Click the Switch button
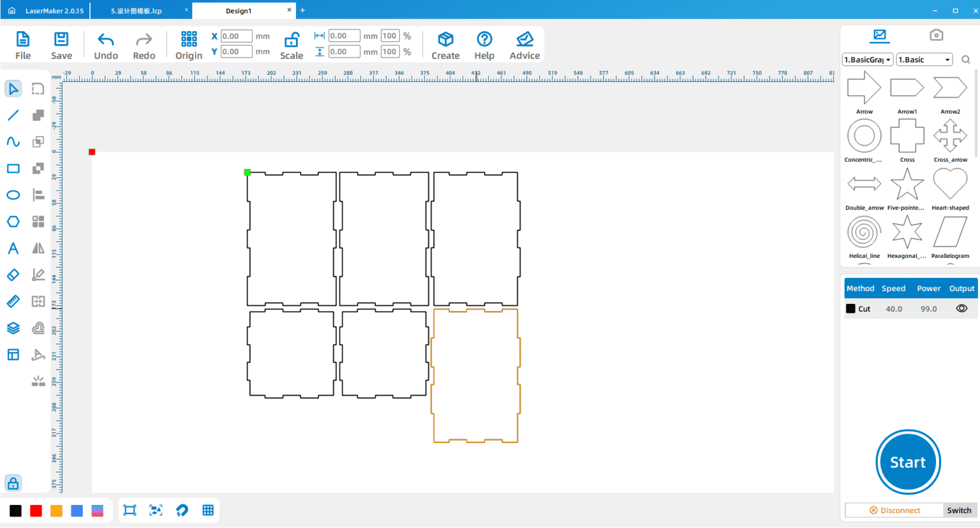The width and height of the screenshot is (980, 528). pyautogui.click(x=959, y=510)
